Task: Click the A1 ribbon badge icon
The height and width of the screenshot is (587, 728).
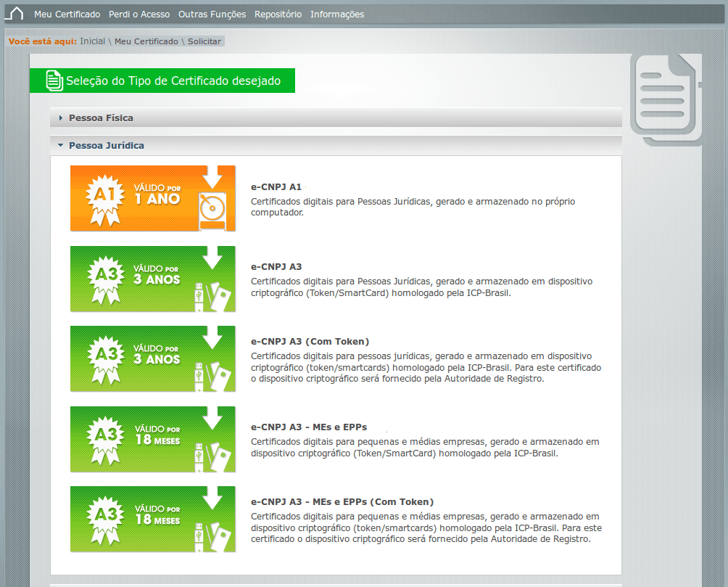Action: pyautogui.click(x=105, y=200)
